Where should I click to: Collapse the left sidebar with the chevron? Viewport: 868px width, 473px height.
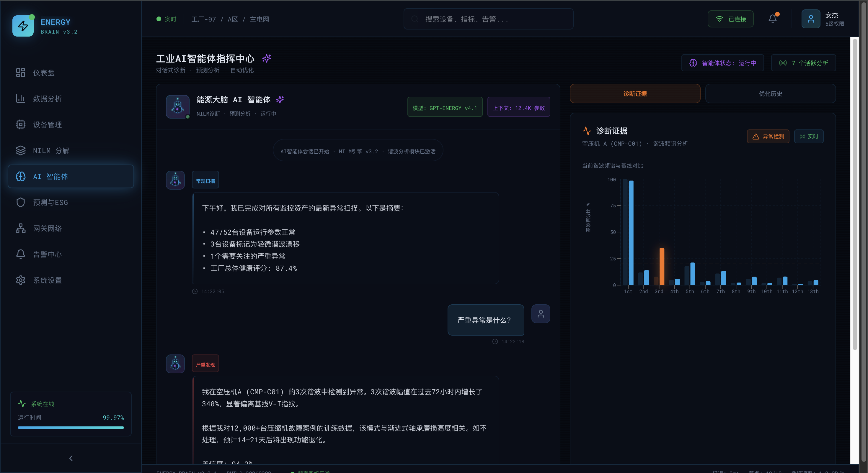tap(71, 458)
